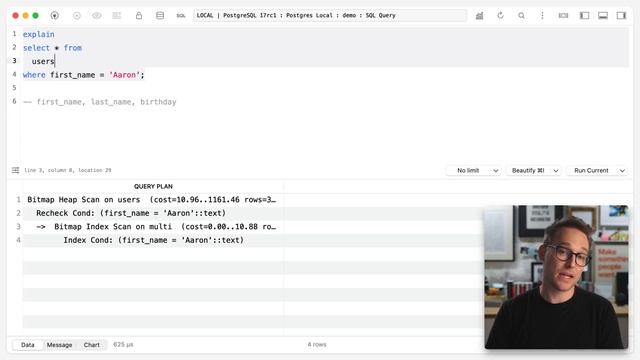The height and width of the screenshot is (360, 640).
Task: Click the eye preview icon in toolbar
Action: click(97, 16)
